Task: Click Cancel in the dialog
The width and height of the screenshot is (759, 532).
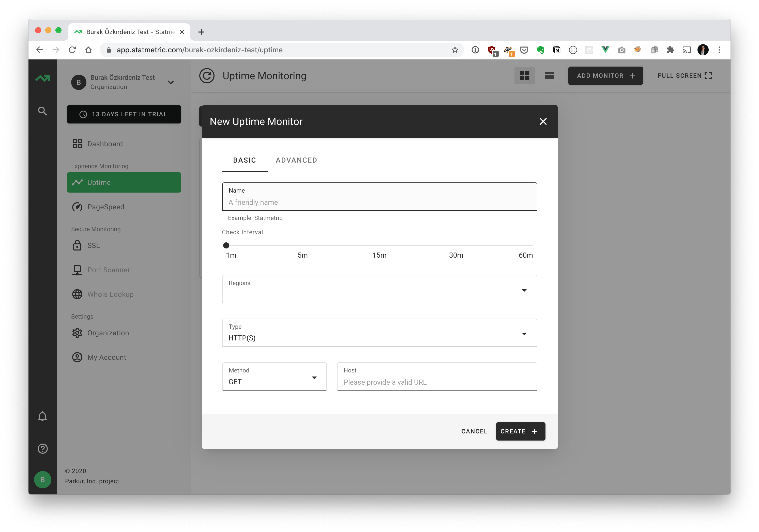Action: (474, 431)
